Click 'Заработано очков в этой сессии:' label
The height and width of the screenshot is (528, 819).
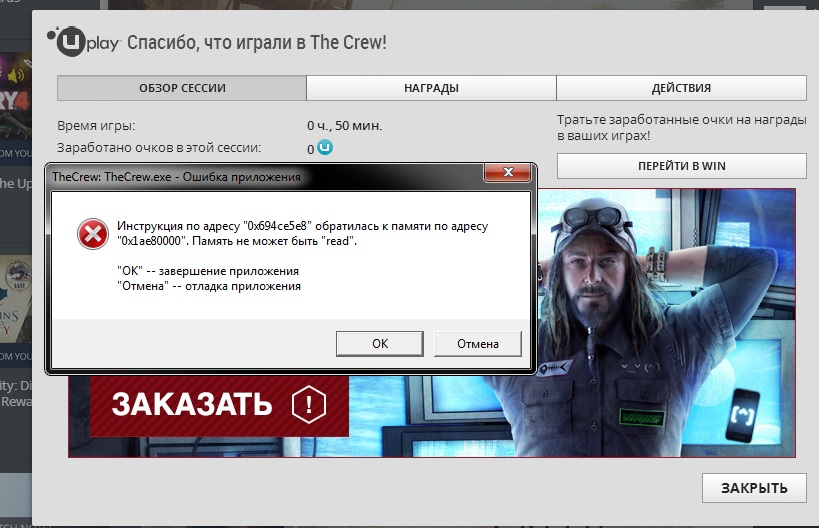point(159,148)
